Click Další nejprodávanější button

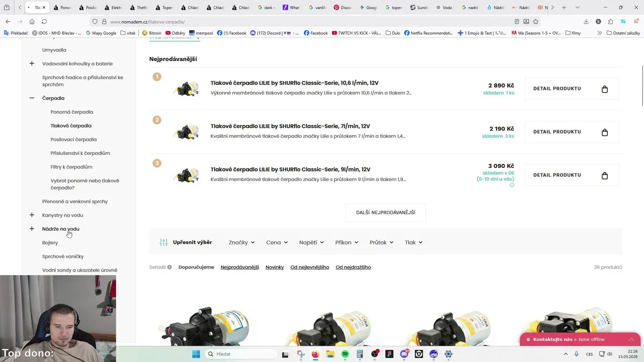pyautogui.click(x=385, y=213)
